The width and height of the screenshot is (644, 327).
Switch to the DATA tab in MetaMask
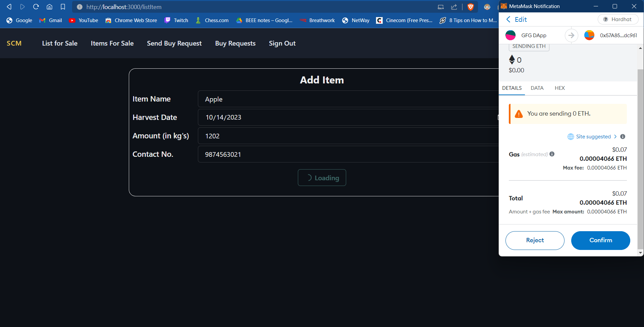(x=537, y=88)
